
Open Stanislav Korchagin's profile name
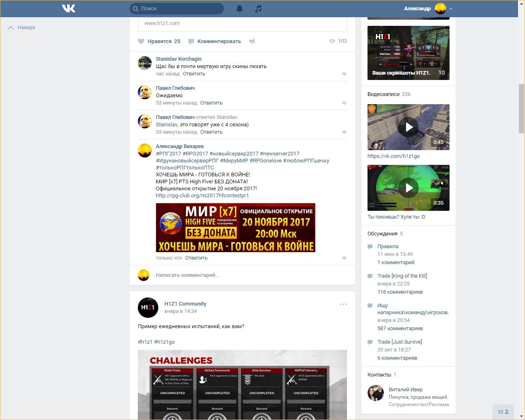pos(178,59)
